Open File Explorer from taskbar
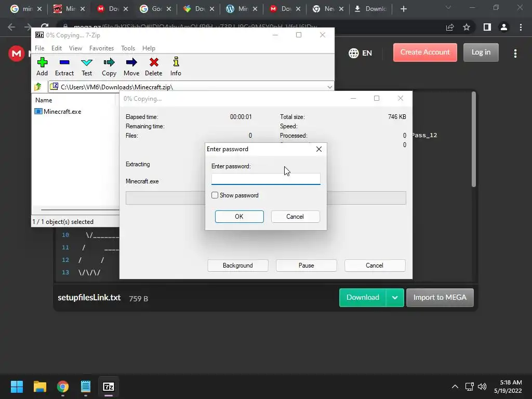 coord(39,387)
